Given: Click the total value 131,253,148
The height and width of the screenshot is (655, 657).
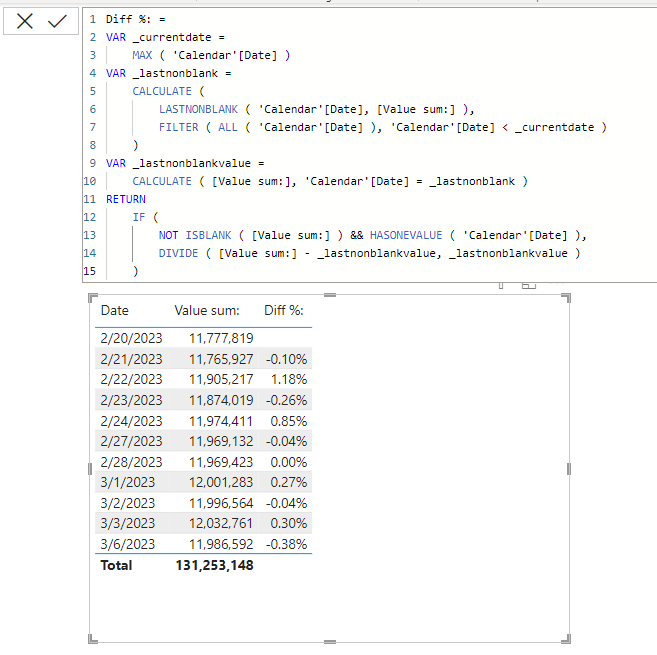Looking at the screenshot, I should coord(215,565).
